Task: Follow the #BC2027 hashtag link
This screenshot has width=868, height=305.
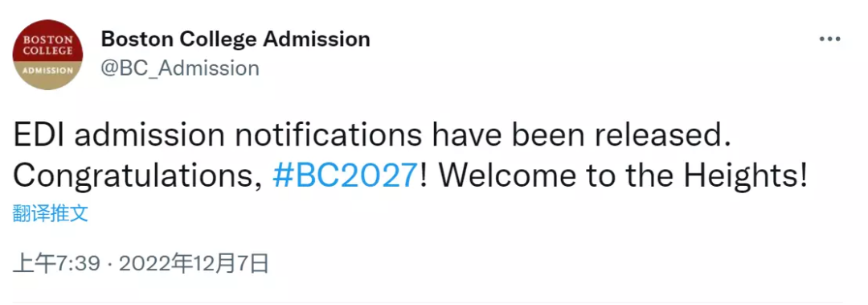Action: tap(344, 175)
